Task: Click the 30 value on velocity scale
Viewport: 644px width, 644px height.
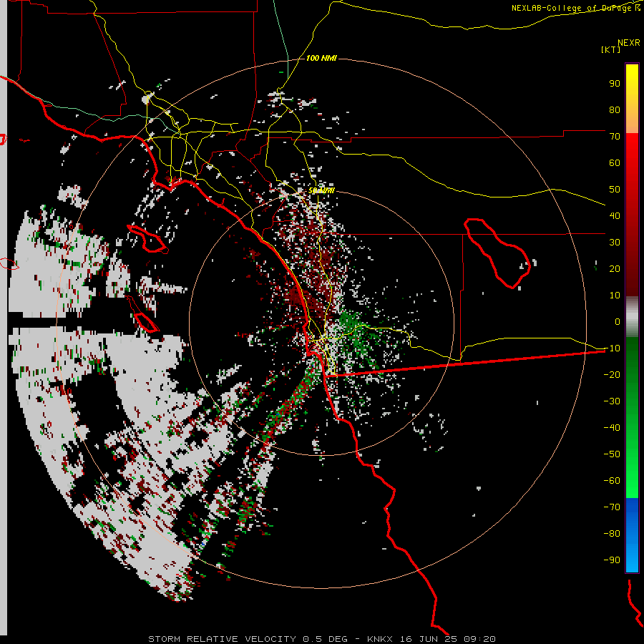Action: click(615, 243)
